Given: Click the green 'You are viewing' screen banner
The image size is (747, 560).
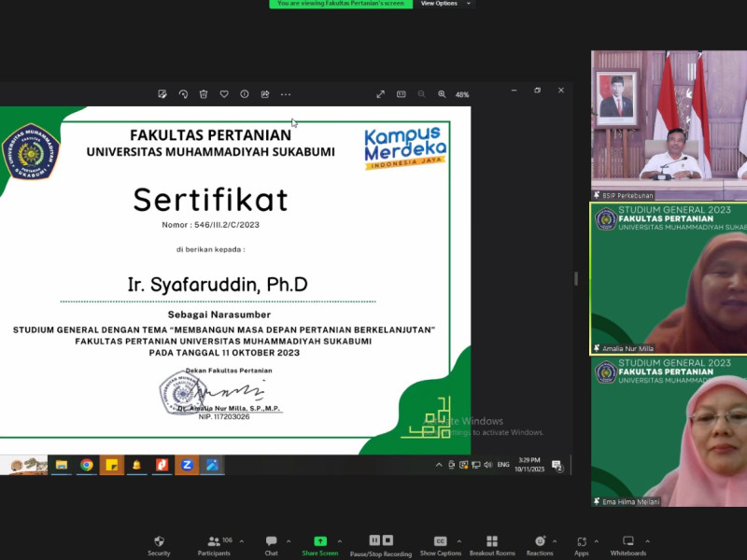Looking at the screenshot, I should (x=341, y=4).
